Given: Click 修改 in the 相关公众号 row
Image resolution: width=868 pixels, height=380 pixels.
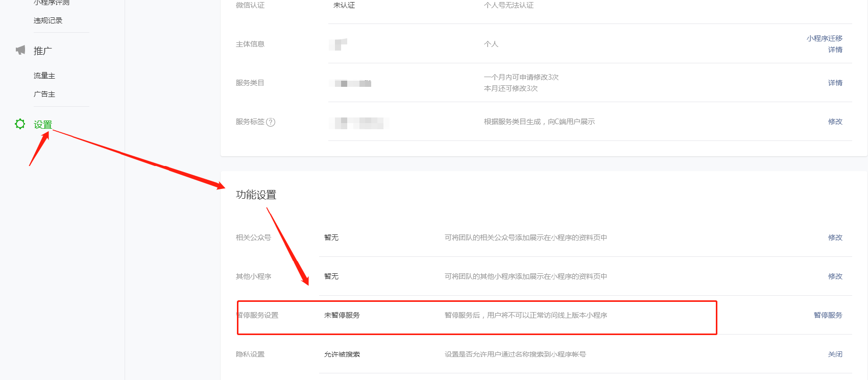Looking at the screenshot, I should pyautogui.click(x=835, y=237).
